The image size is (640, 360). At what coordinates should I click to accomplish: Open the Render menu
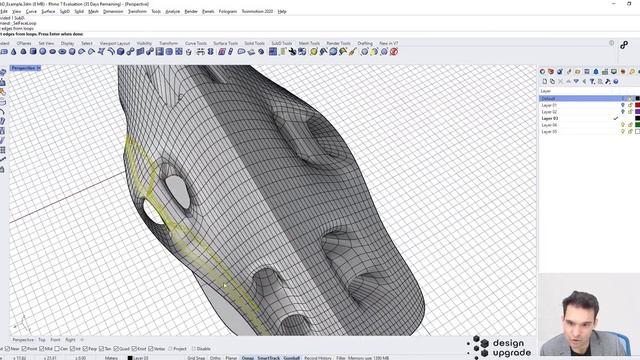(x=191, y=11)
